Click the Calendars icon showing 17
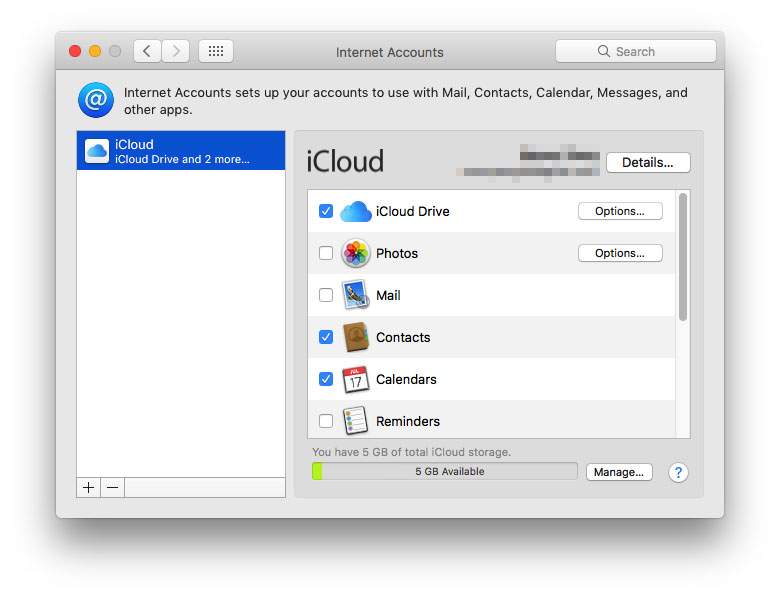Viewport: 780px width, 598px height. click(x=355, y=380)
